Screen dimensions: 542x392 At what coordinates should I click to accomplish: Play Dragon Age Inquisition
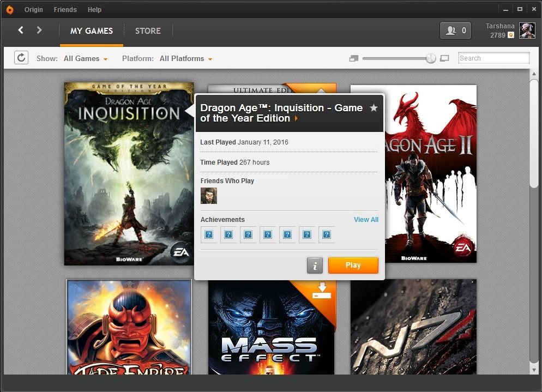point(353,265)
